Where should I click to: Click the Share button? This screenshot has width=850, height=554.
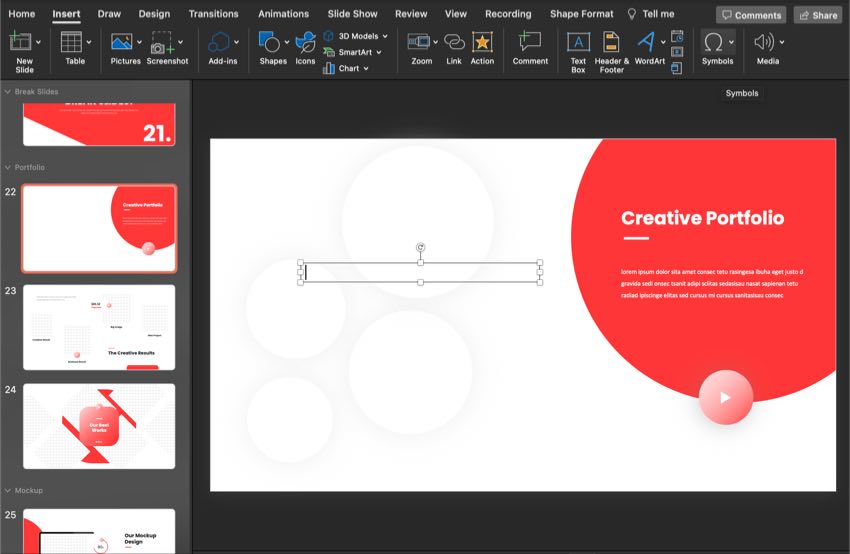tap(817, 15)
